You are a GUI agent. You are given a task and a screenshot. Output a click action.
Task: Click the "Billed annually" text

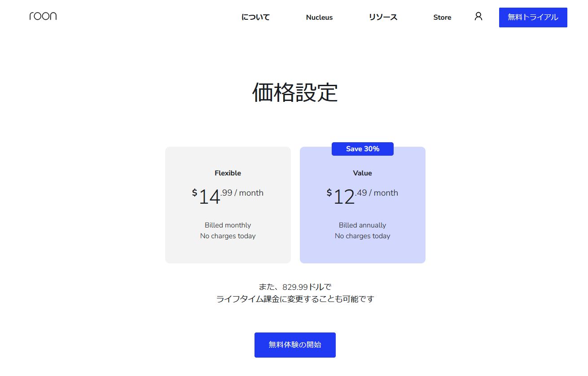pyautogui.click(x=363, y=225)
